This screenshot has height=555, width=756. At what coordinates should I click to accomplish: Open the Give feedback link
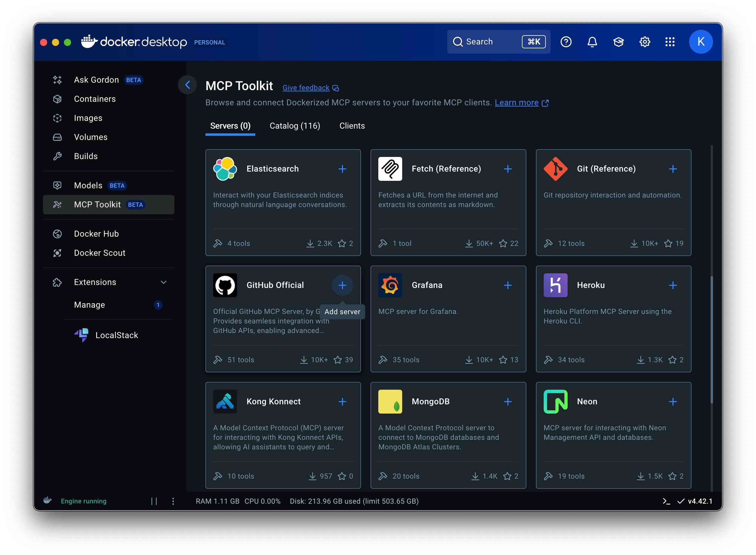point(306,88)
